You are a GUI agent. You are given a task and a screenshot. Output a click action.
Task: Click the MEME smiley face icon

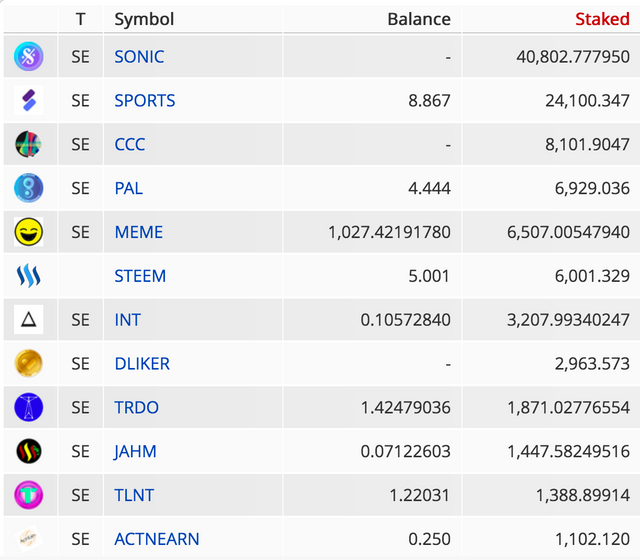click(x=29, y=232)
